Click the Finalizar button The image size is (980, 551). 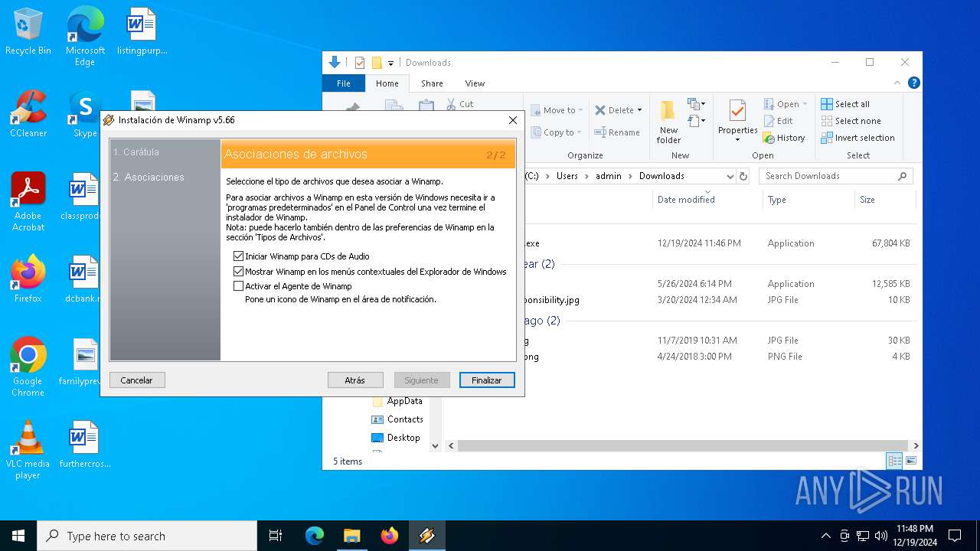coord(487,380)
